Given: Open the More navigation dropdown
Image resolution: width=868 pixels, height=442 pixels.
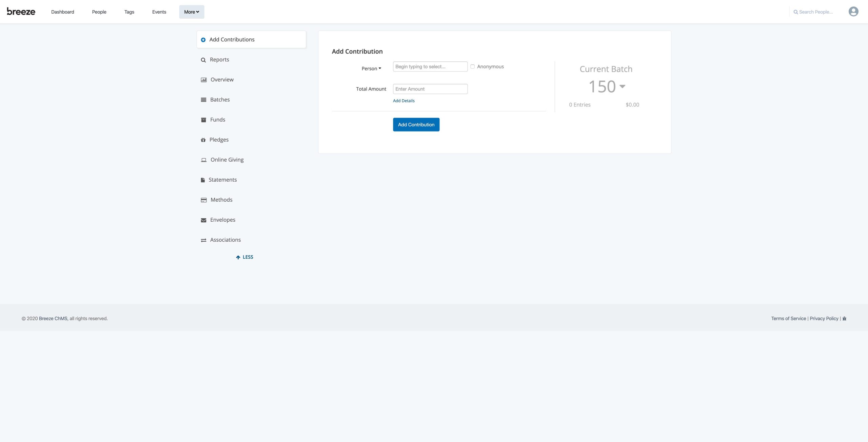Looking at the screenshot, I should 192,12.
